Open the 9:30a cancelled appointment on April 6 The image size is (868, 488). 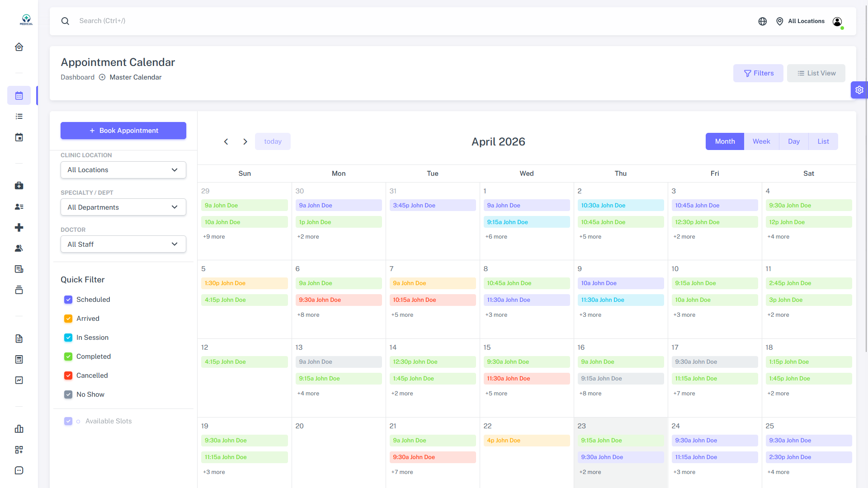(339, 300)
